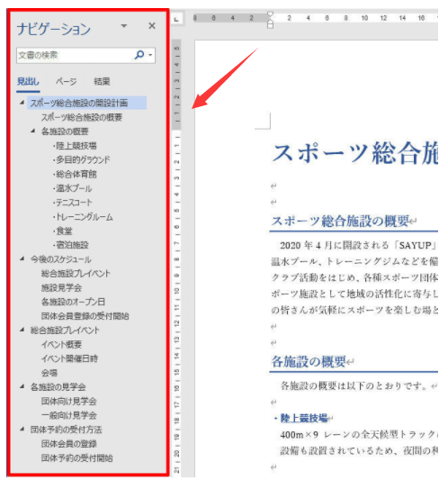
Task: Click the tab stop selector at ruler corner
Action: pos(176,19)
